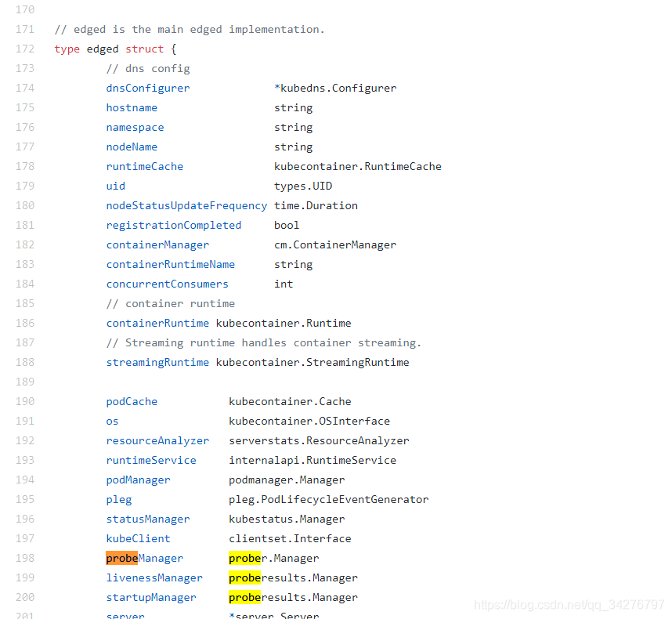Click the containerRuntime field name
Screen dimensions: 672x619
[x=157, y=324]
